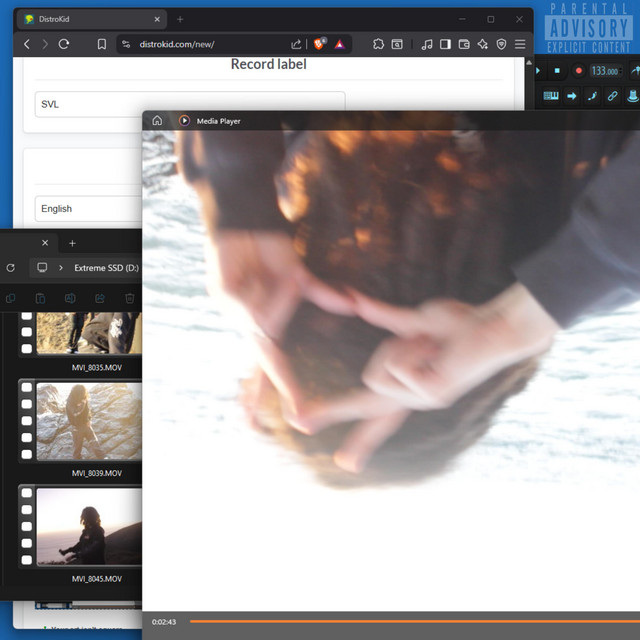Open a new browser tab
Image resolution: width=640 pixels, height=640 pixels.
click(180, 19)
